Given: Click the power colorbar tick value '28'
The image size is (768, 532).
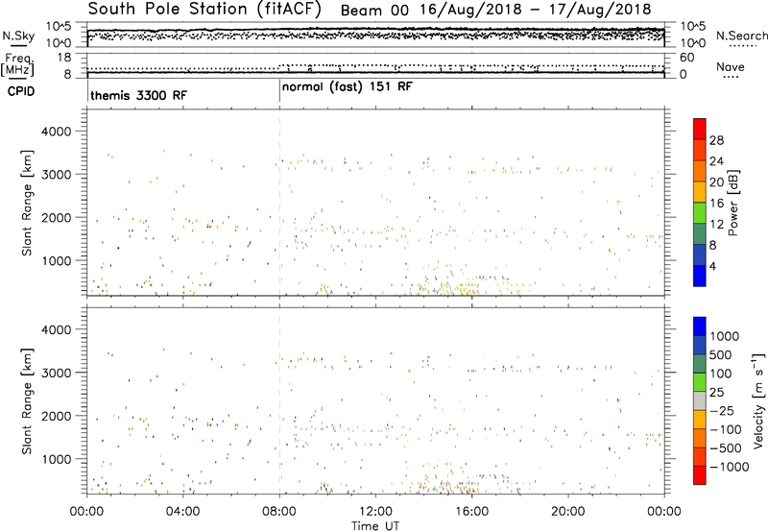Looking at the screenshot, I should point(716,140).
